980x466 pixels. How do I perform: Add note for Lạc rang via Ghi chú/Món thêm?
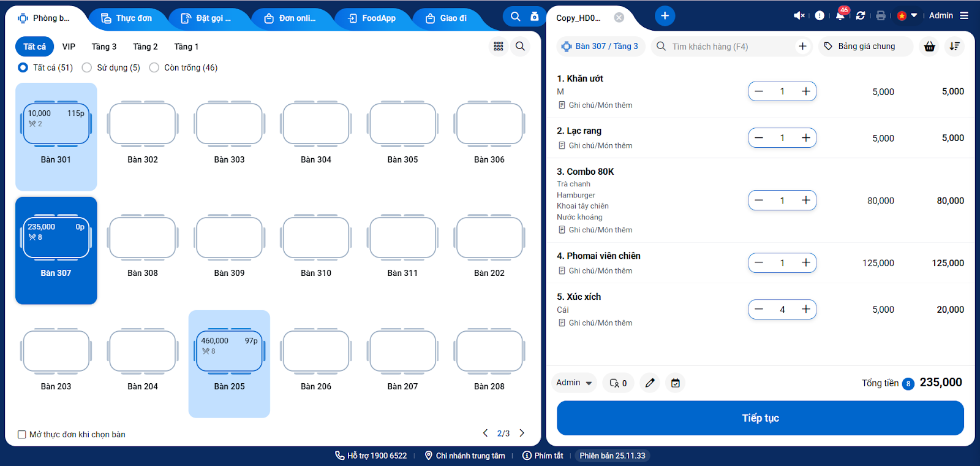click(x=595, y=146)
